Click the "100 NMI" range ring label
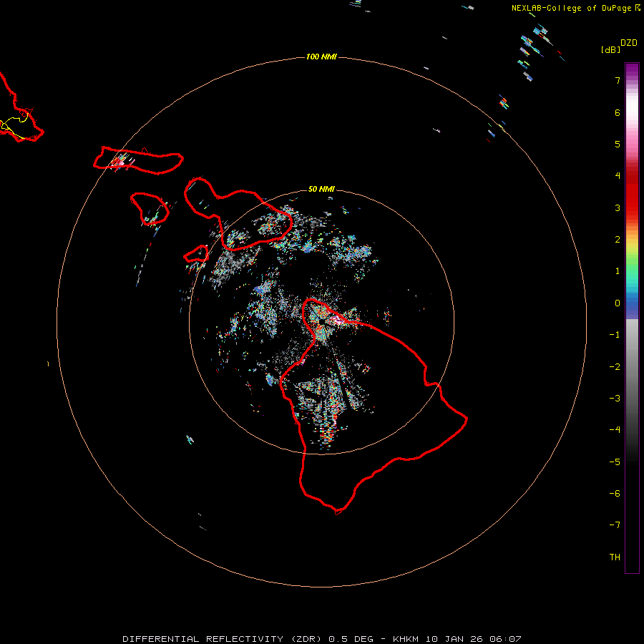Image resolution: width=644 pixels, height=644 pixels. (321, 57)
